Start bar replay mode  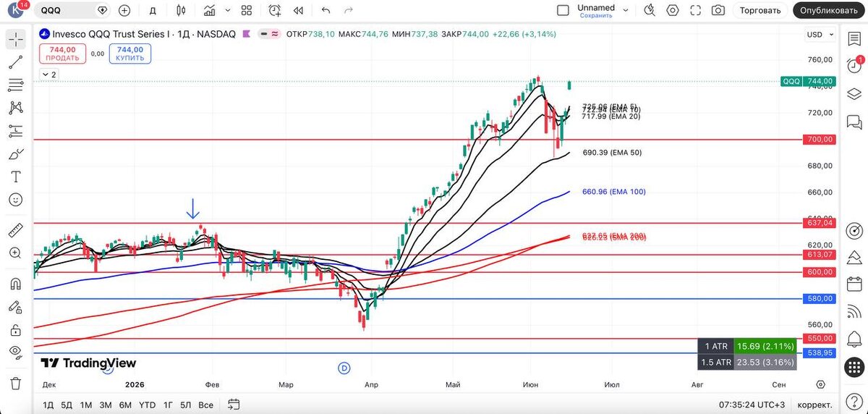coord(298,10)
